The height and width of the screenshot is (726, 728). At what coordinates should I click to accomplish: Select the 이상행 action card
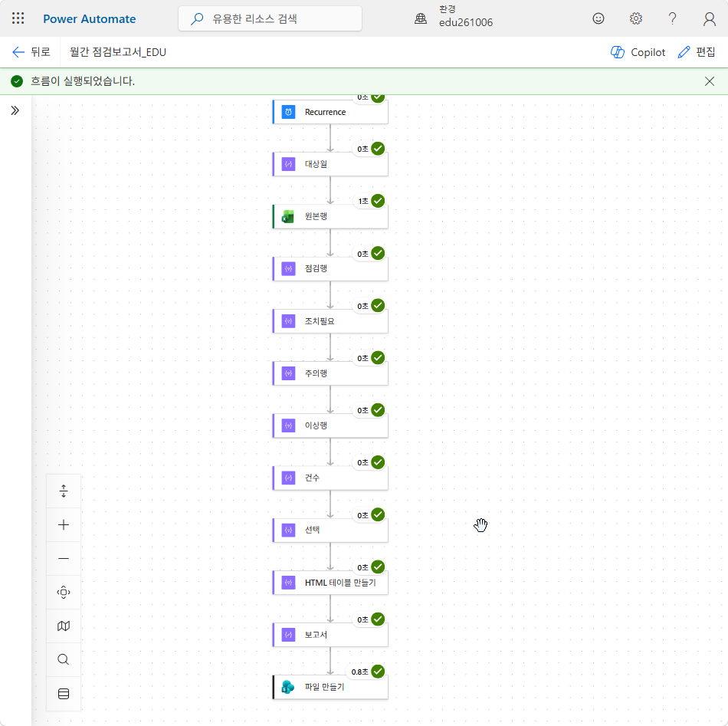point(330,425)
